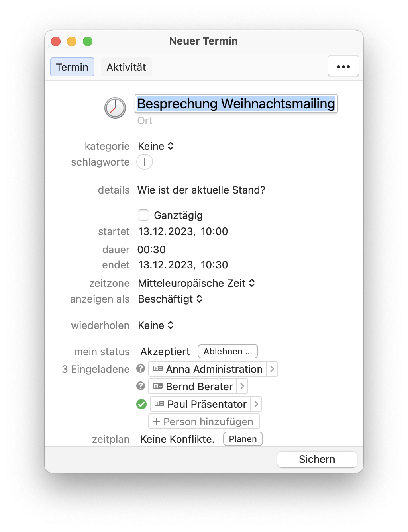Minimize window with yellow button

pos(72,41)
